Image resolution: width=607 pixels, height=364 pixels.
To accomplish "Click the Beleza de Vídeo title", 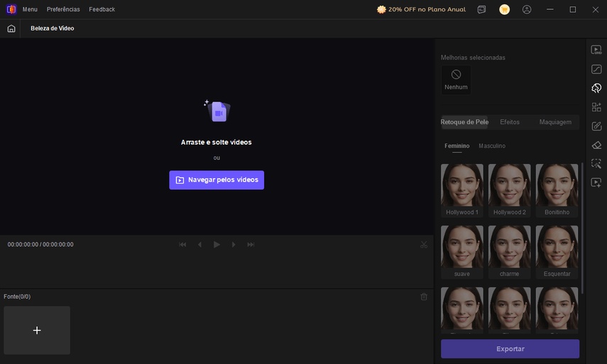I will pyautogui.click(x=53, y=28).
